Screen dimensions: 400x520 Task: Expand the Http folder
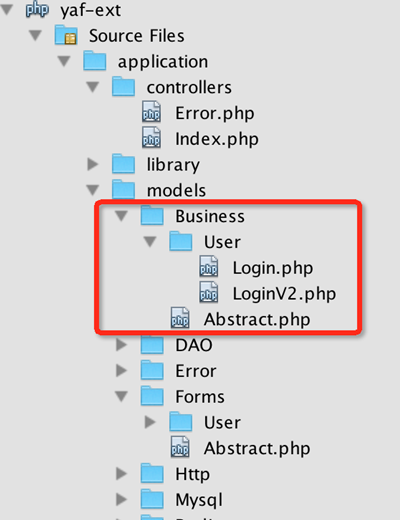(x=121, y=473)
